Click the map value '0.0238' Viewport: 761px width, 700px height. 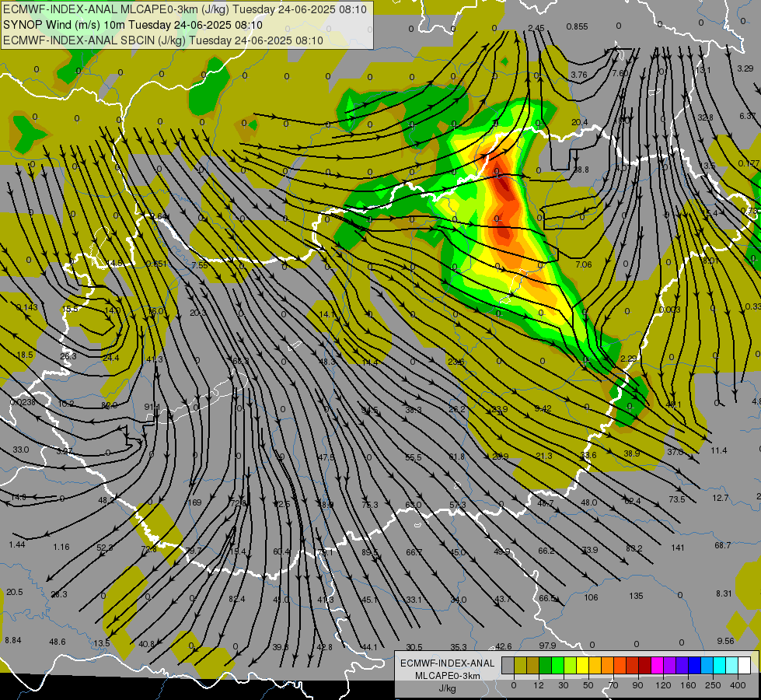pos(23,402)
